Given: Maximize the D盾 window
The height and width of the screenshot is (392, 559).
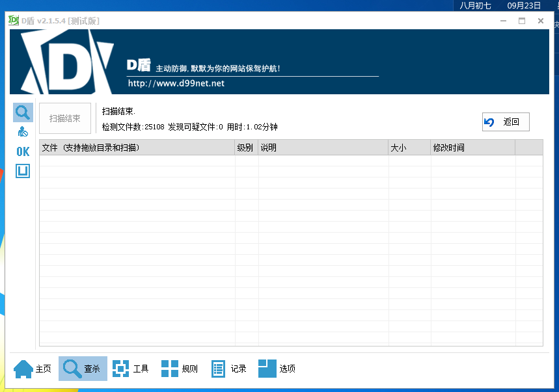Looking at the screenshot, I should click(x=522, y=21).
